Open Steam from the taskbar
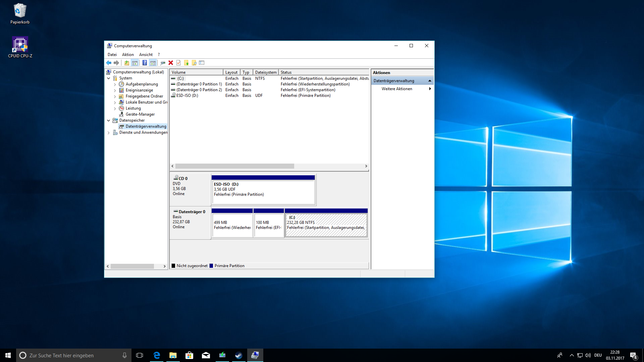The height and width of the screenshot is (362, 644). coord(238,355)
